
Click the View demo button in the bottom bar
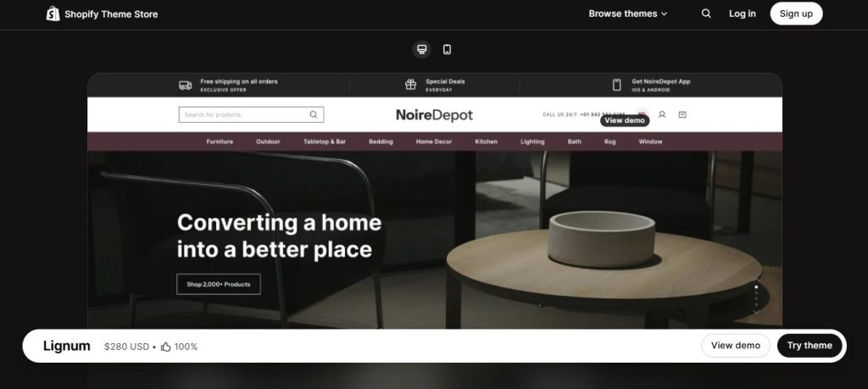[x=736, y=345]
